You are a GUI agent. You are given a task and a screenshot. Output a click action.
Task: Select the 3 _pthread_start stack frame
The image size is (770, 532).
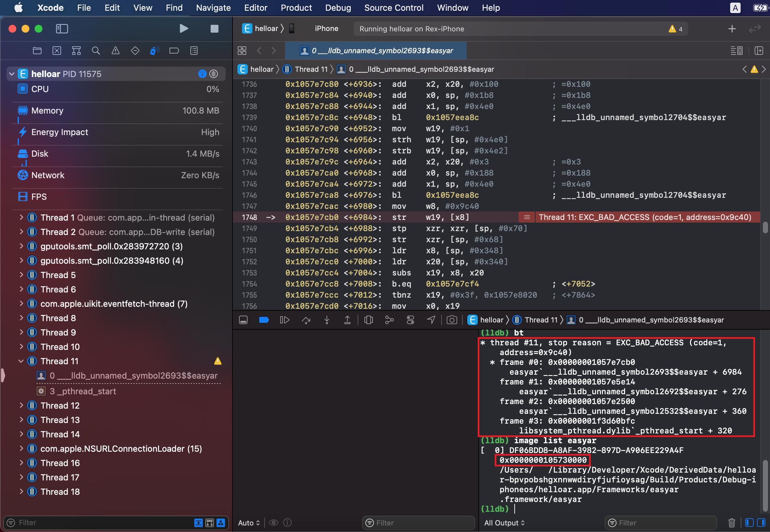[83, 391]
